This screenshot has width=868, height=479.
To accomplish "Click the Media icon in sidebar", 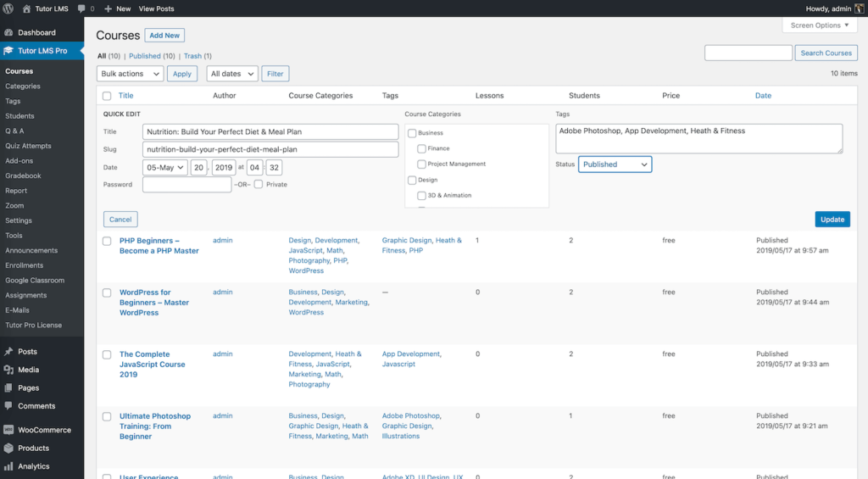I will click(x=8, y=370).
